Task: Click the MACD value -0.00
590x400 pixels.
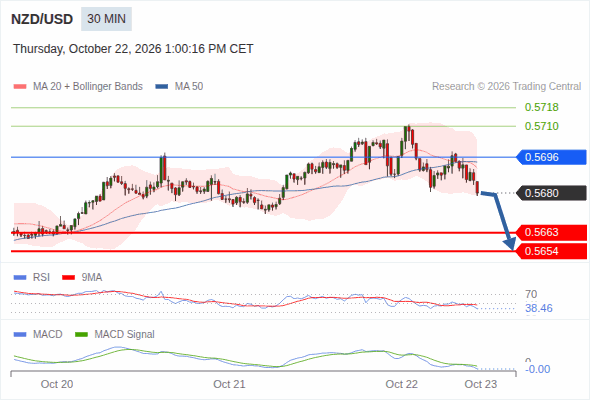Action: [x=537, y=370]
